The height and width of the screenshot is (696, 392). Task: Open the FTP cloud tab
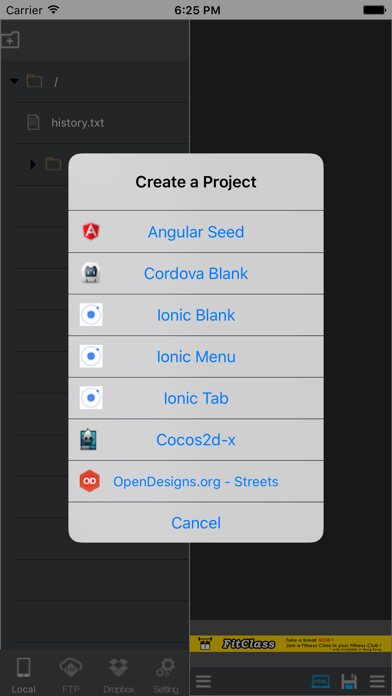tap(71, 675)
